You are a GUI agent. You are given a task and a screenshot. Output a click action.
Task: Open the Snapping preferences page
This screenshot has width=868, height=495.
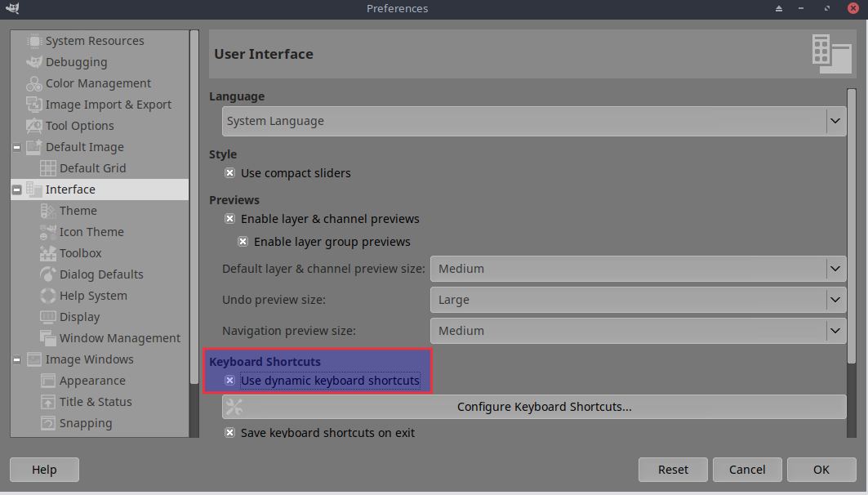click(x=86, y=423)
